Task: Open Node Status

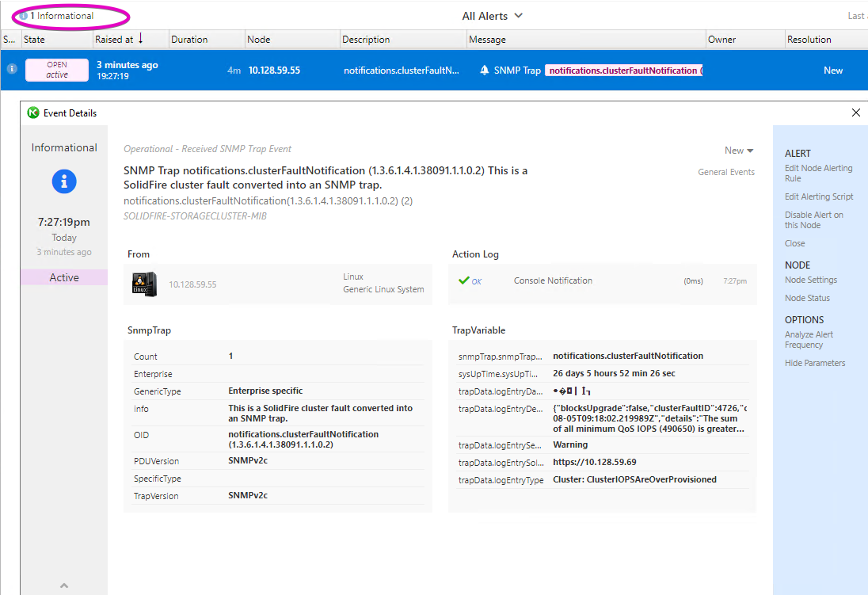Action: coord(807,298)
